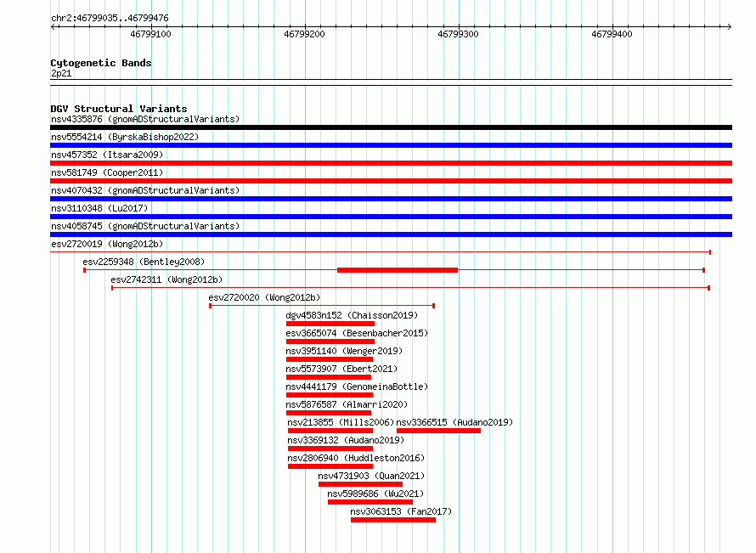Open nsv3951140 (Wenger2019) label
Viewport: 756px width, 553px height.
(344, 351)
